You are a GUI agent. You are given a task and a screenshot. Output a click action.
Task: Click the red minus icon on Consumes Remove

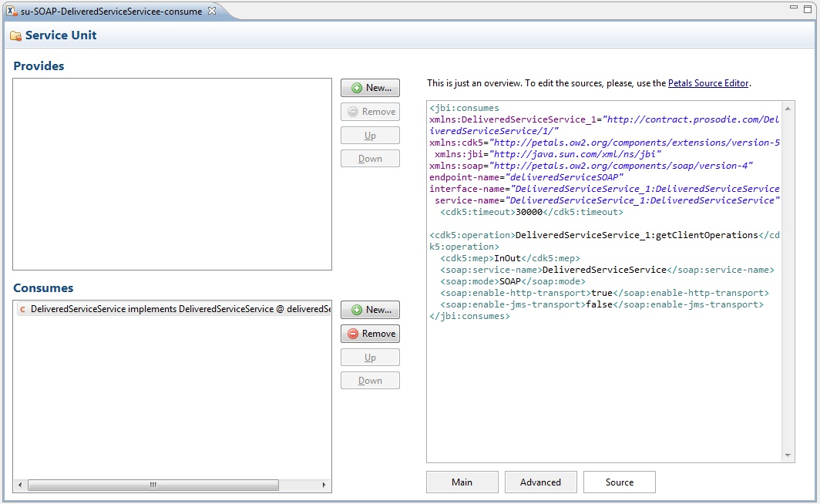click(353, 334)
